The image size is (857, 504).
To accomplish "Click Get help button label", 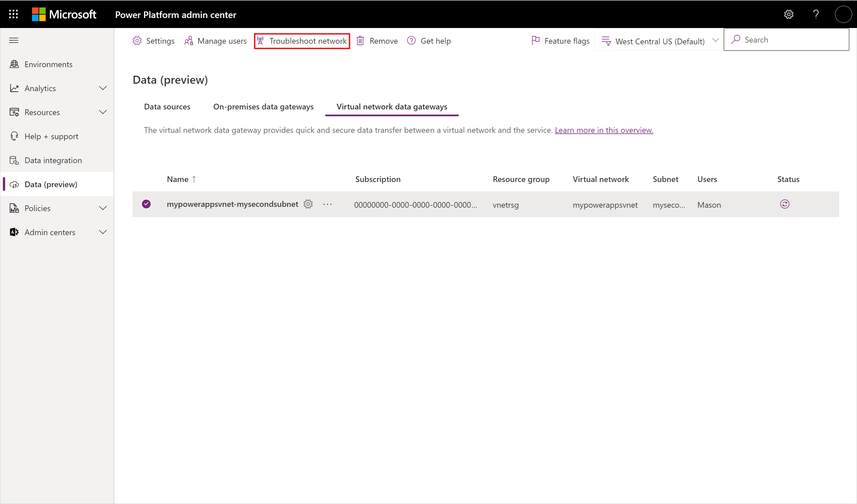I will 436,41.
